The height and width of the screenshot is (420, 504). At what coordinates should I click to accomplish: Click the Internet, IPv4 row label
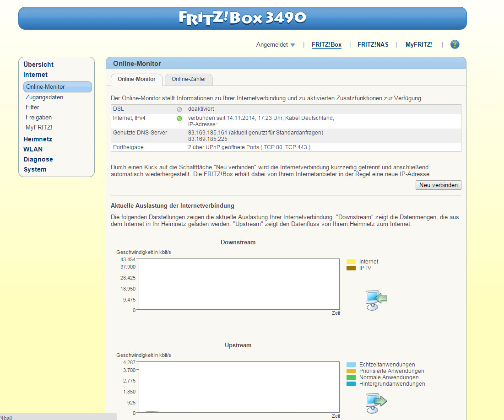[129, 118]
